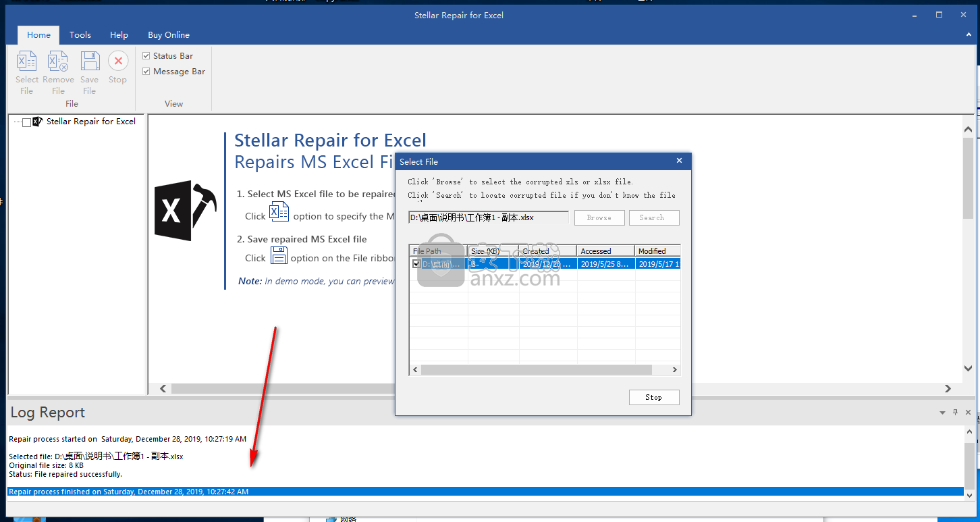Open the Home ribbon tab

[38, 35]
